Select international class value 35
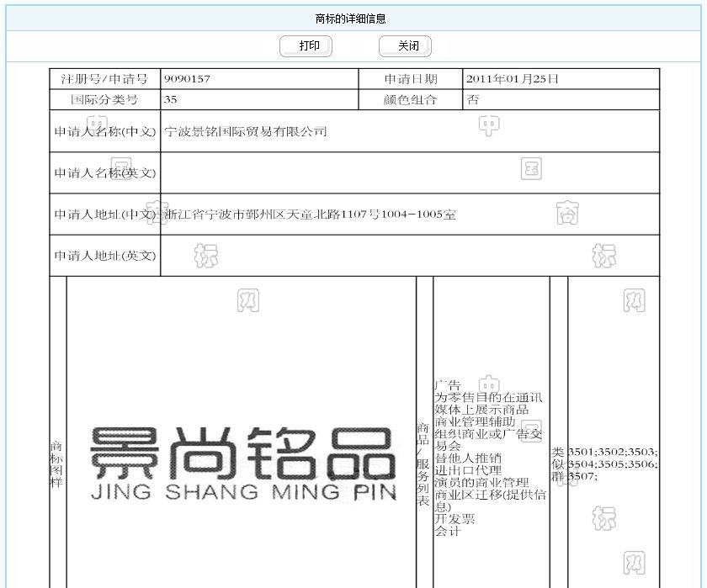707x588 pixels. (x=170, y=99)
